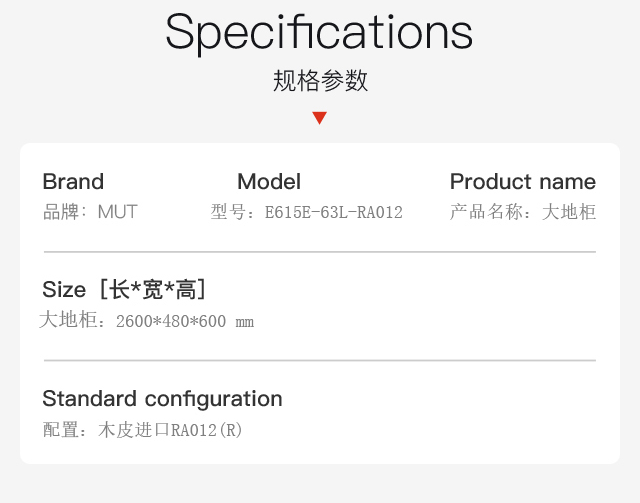Click the red downward triangle icon
The height and width of the screenshot is (503, 640).
(x=319, y=118)
